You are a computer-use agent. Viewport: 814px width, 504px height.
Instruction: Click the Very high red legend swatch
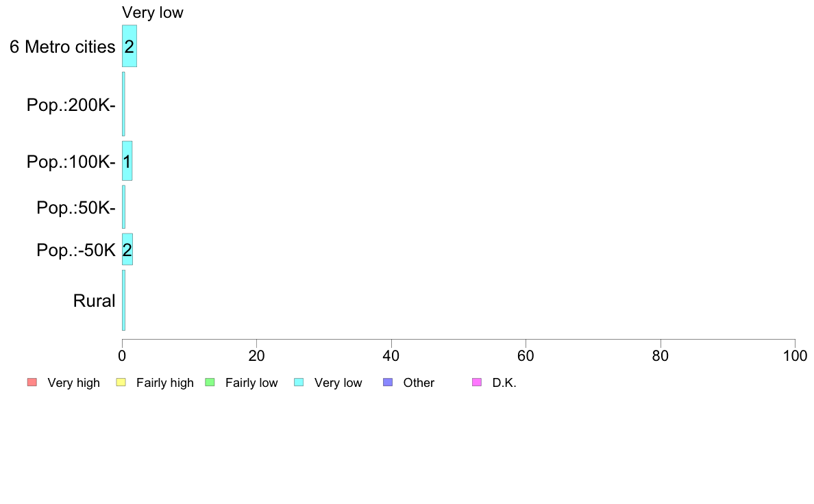point(32,383)
